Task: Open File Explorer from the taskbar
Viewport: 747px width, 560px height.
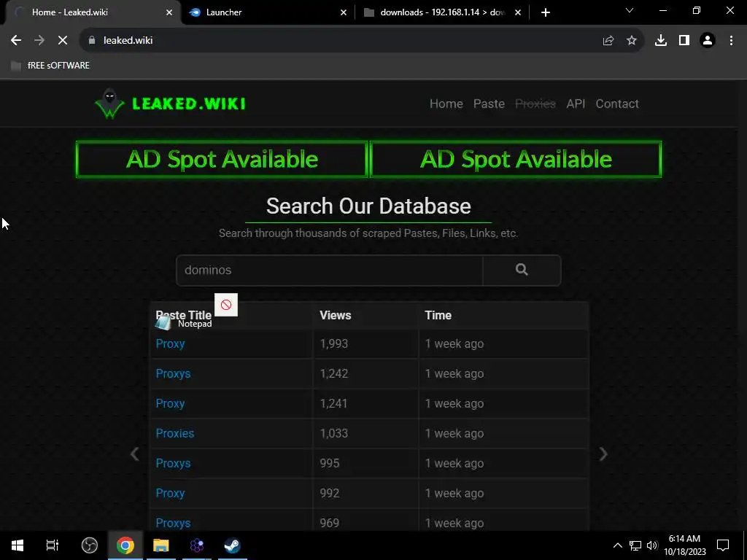Action: [x=161, y=545]
